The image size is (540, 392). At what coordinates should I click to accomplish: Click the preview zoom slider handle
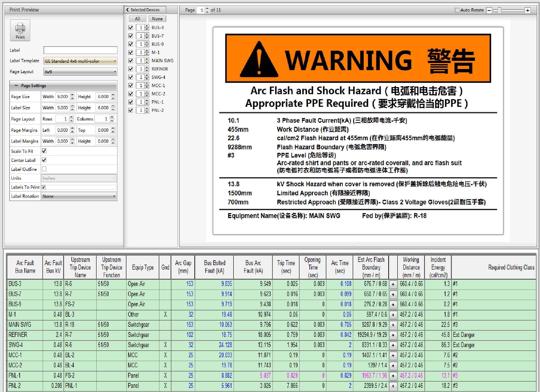[499, 10]
